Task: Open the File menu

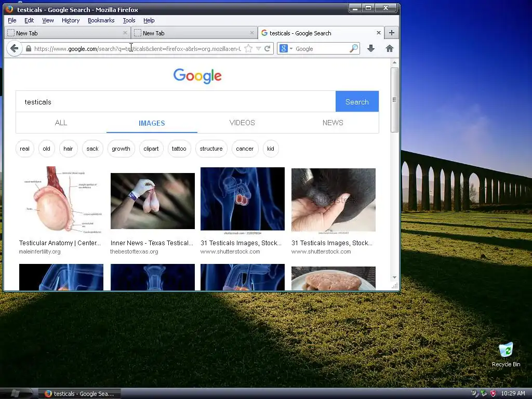Action: pyautogui.click(x=12, y=20)
